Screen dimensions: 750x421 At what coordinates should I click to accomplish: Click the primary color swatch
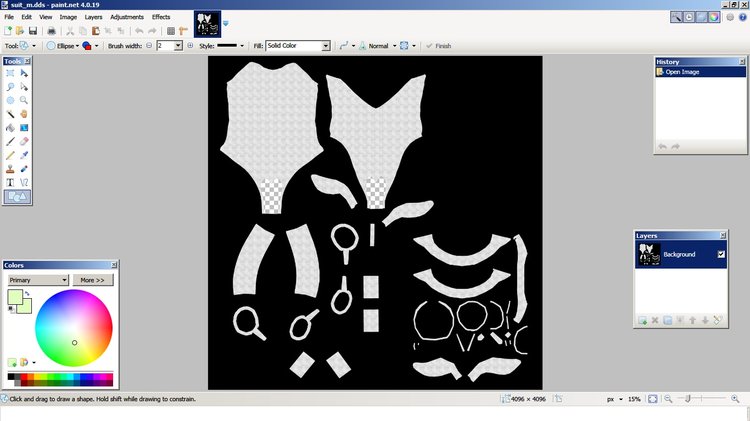[x=15, y=297]
